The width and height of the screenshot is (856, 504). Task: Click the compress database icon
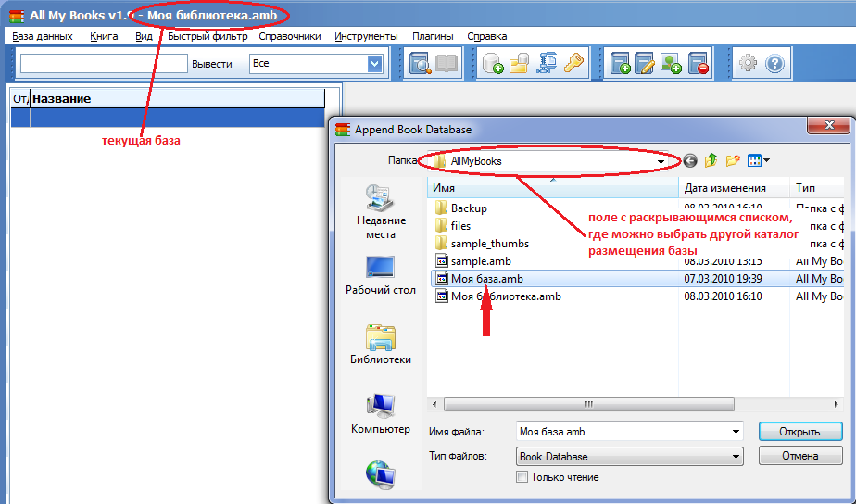tap(546, 64)
